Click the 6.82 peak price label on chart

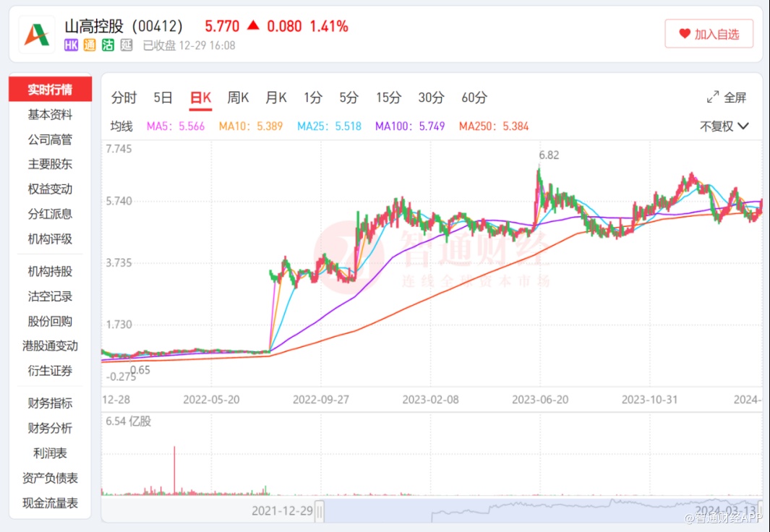[549, 155]
